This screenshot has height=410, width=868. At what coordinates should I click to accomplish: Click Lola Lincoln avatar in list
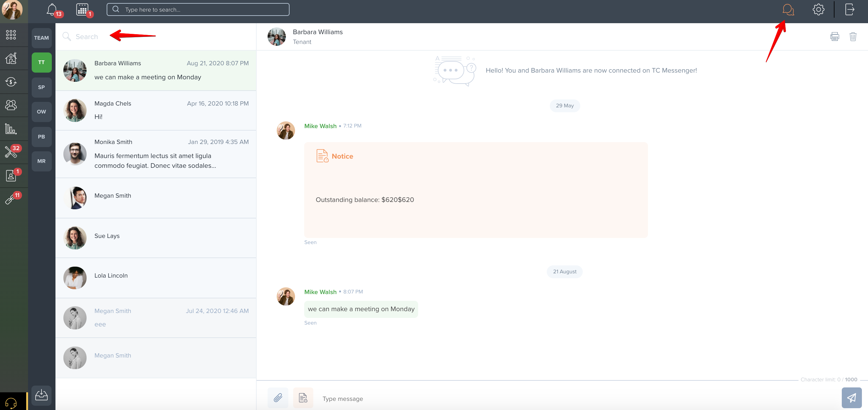[x=75, y=278]
